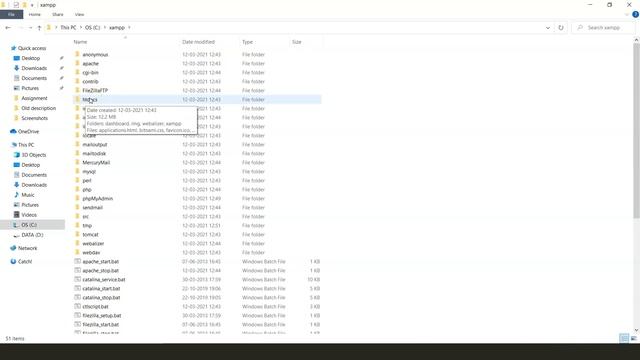
Task: Expand the ribbon with the chevron
Action: click(x=627, y=15)
